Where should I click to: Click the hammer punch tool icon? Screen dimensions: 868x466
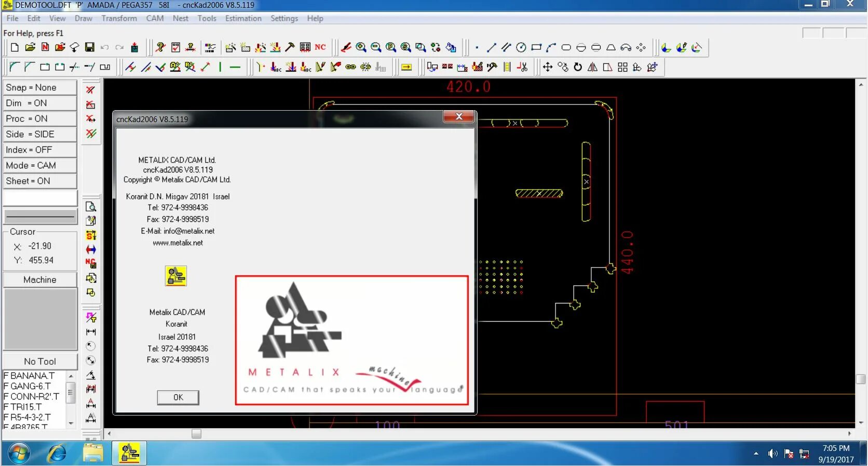[290, 47]
